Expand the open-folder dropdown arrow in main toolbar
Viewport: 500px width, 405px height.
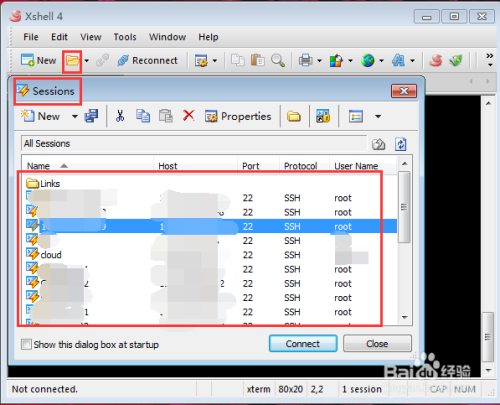87,61
